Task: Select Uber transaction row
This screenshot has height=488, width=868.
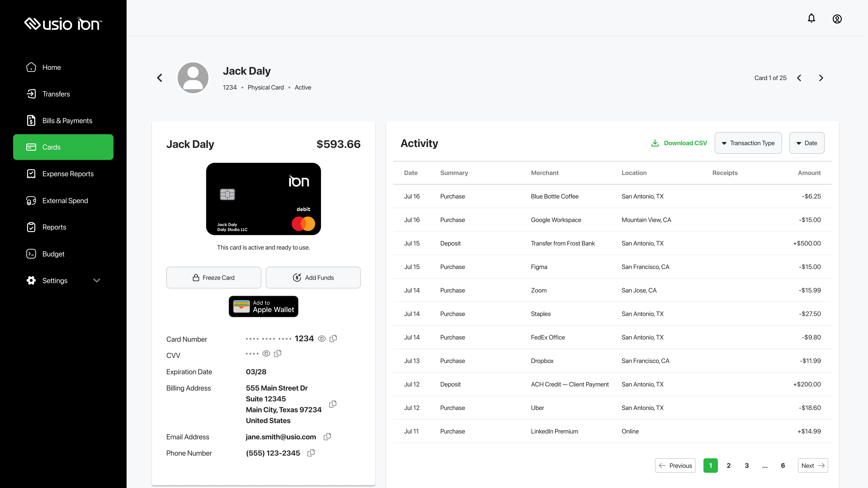Action: [612, 408]
